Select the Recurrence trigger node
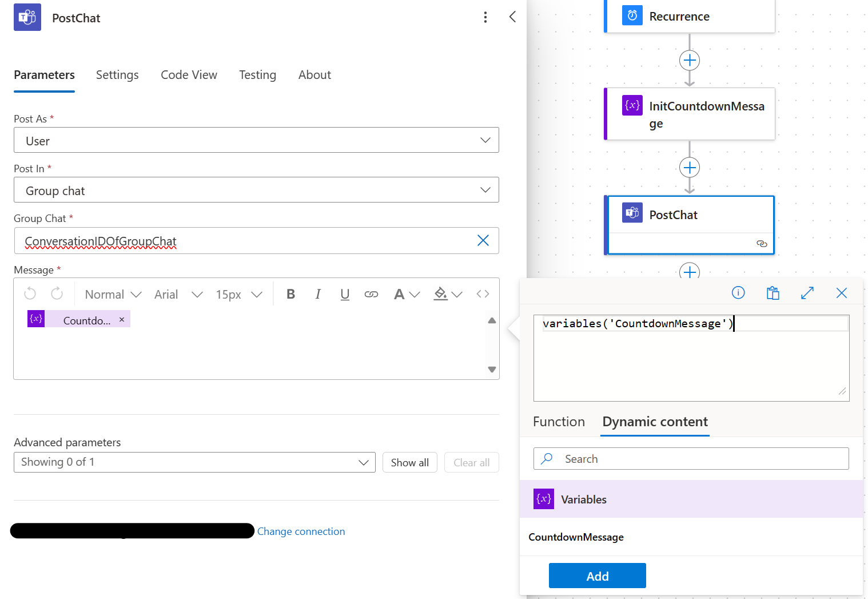The height and width of the screenshot is (599, 868). point(690,16)
